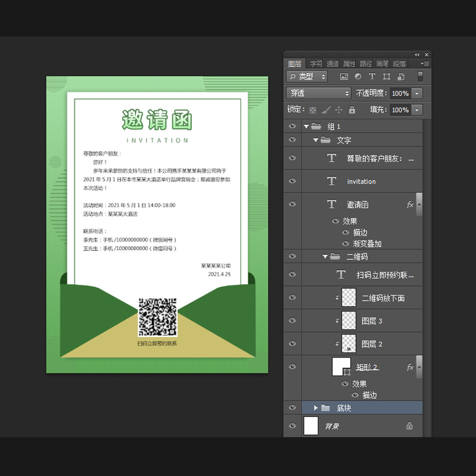This screenshot has height=476, width=476.
Task: Open the 填充 fill slider dropdown
Action: (417, 110)
